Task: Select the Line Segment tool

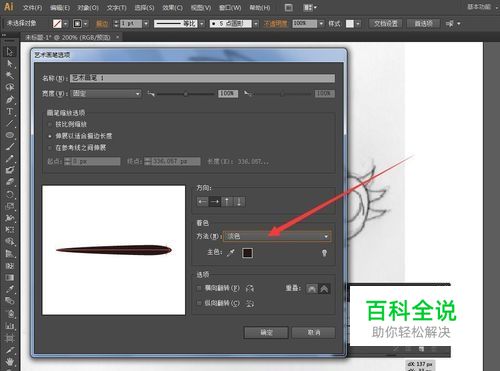Action: pyautogui.click(x=9, y=123)
